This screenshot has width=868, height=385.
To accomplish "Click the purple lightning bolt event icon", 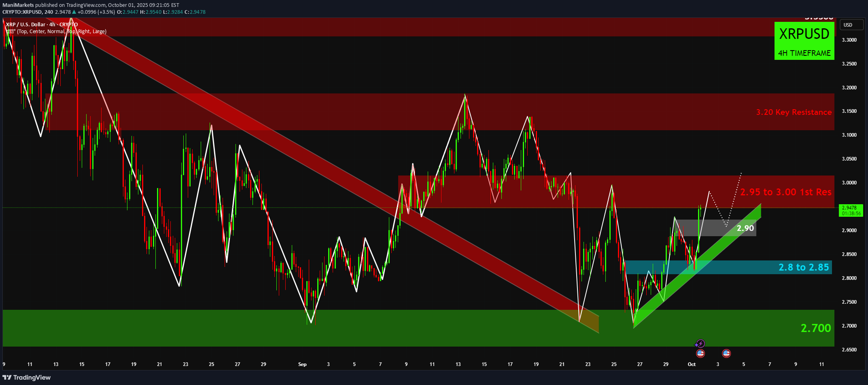I will coord(700,344).
